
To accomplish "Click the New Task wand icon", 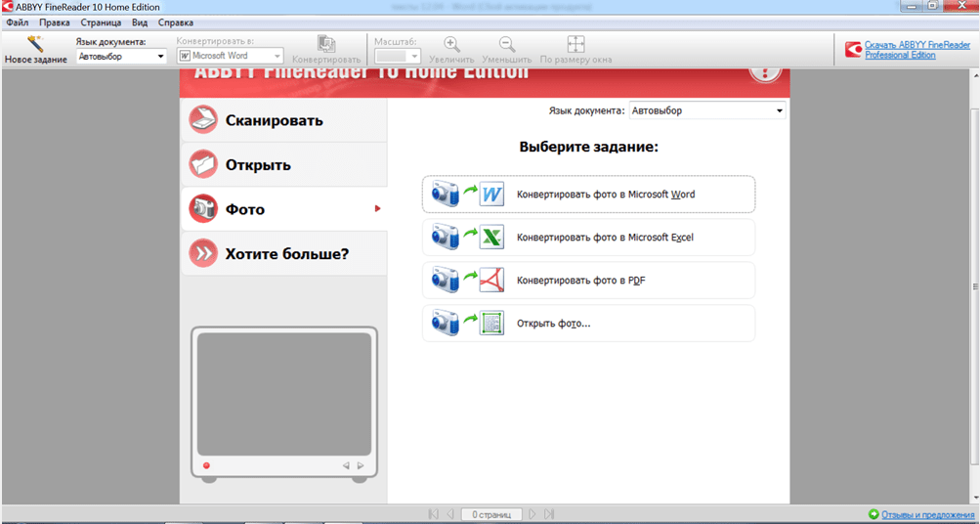I will (36, 45).
